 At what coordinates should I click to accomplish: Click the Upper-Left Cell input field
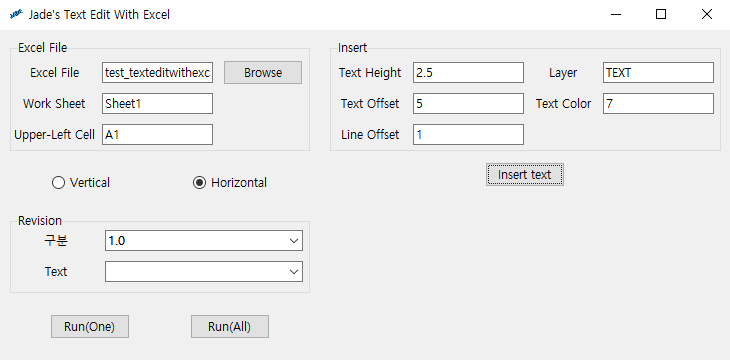pyautogui.click(x=157, y=135)
